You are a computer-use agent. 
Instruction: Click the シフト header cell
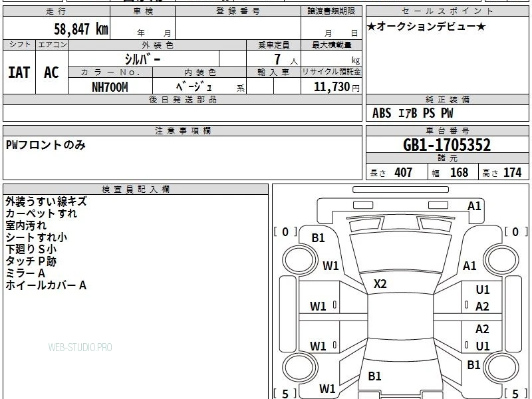pos(20,45)
